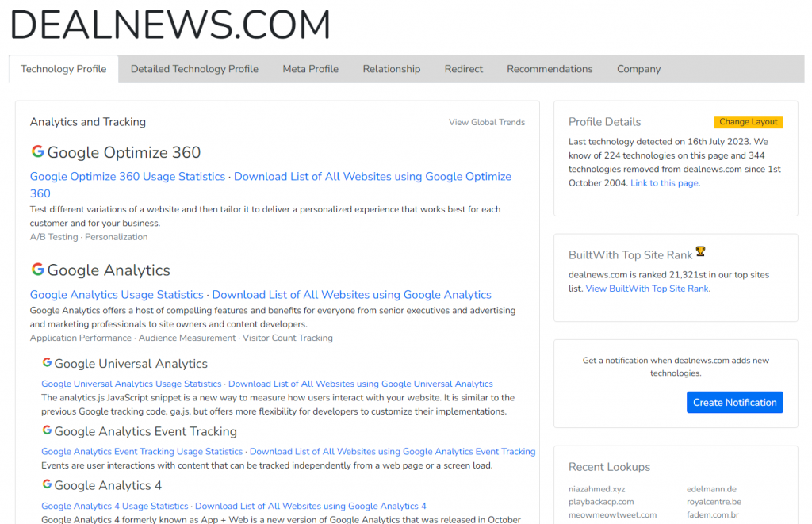This screenshot has height=524, width=812.
Task: Click the Profile Details heading
Action: (604, 122)
